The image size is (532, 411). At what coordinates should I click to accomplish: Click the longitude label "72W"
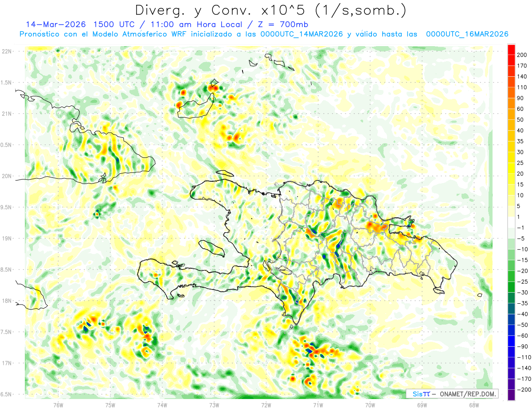266,405
